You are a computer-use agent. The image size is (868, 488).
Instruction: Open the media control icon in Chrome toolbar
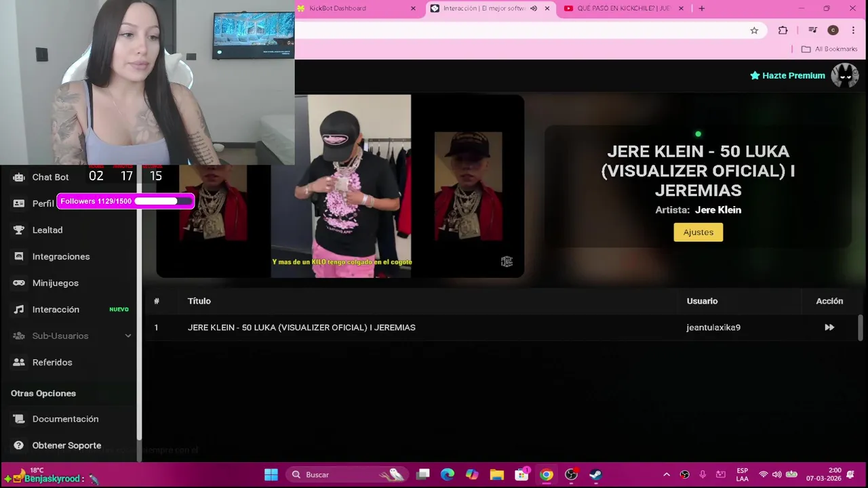coord(812,30)
